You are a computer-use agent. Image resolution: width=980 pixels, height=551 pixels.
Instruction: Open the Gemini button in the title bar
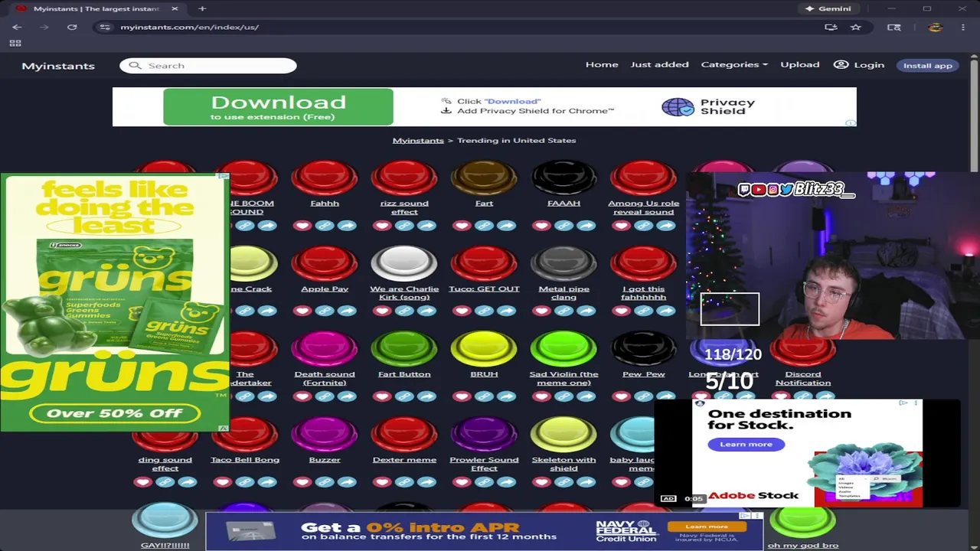828,8
